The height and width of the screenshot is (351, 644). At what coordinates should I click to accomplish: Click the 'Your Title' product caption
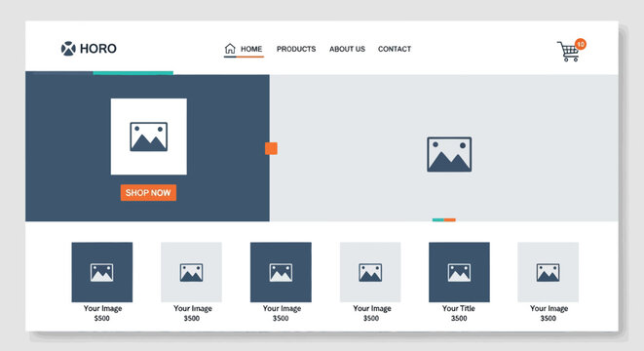tap(459, 308)
